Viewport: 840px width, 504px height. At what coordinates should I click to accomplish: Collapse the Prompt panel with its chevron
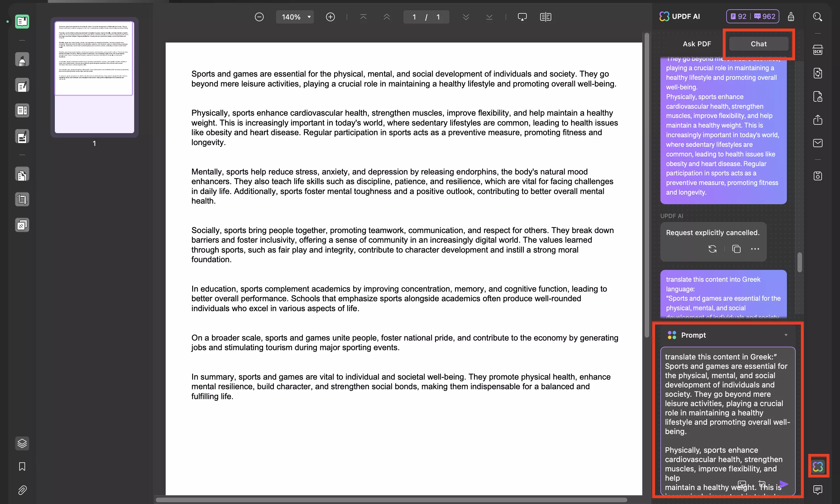point(786,335)
